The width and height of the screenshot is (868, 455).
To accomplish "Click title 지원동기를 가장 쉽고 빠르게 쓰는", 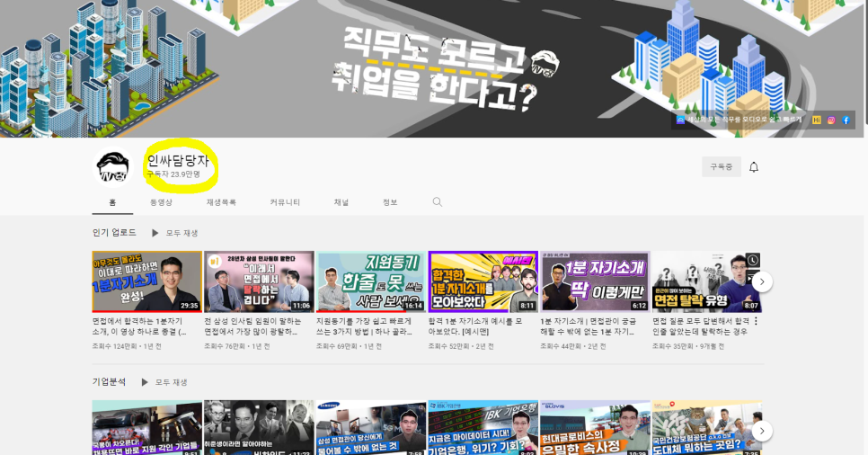I will click(365, 326).
